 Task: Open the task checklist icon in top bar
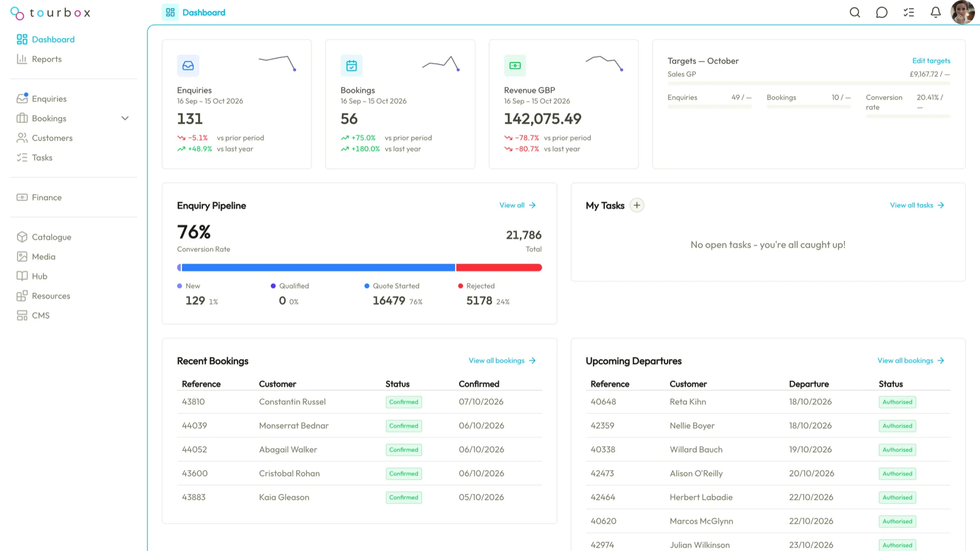pyautogui.click(x=909, y=13)
